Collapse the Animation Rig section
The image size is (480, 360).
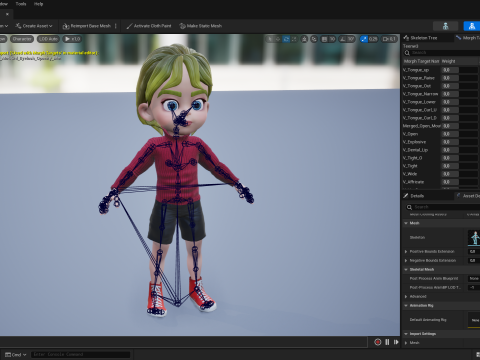point(406,306)
